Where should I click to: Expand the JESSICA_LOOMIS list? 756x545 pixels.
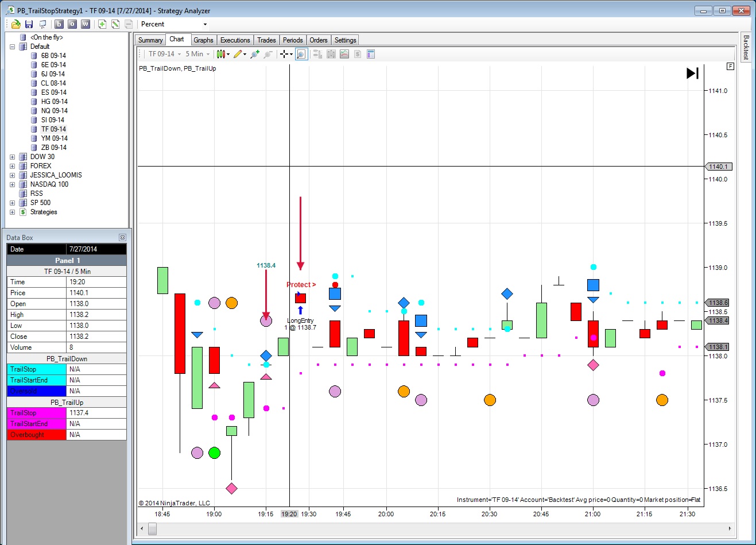12,175
